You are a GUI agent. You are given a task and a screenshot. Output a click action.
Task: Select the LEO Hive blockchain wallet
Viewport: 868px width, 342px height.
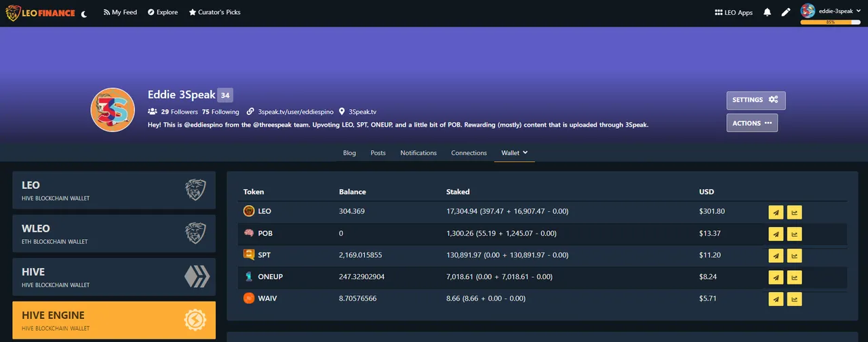(x=114, y=190)
